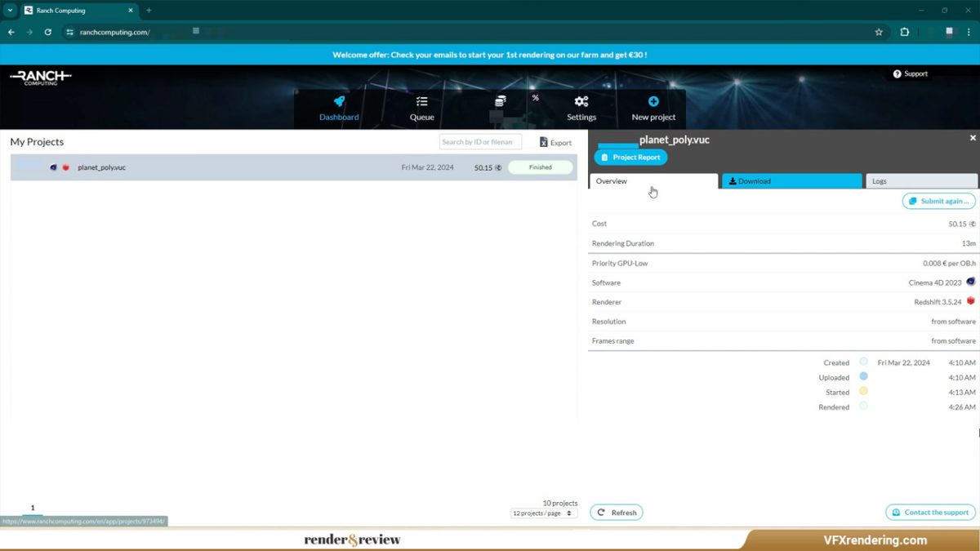Viewport: 980px width, 551px height.
Task: Click the Export spreadsheet icon
Action: point(544,142)
